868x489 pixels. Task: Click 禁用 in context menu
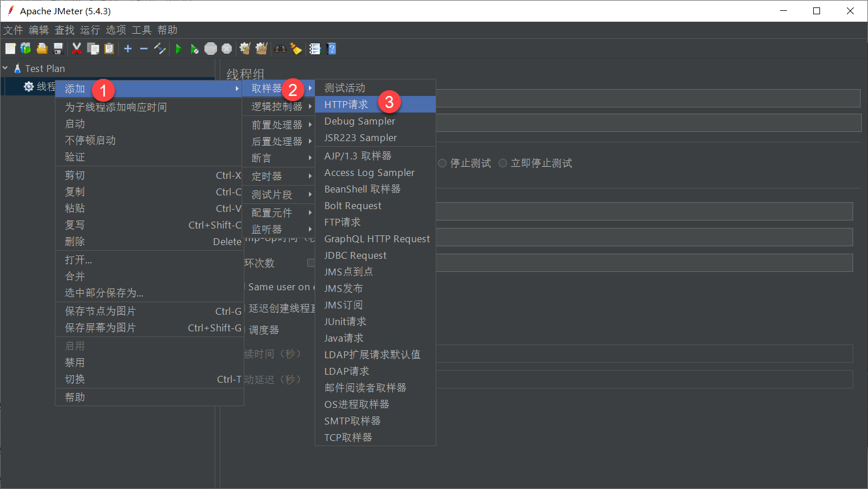click(149, 363)
